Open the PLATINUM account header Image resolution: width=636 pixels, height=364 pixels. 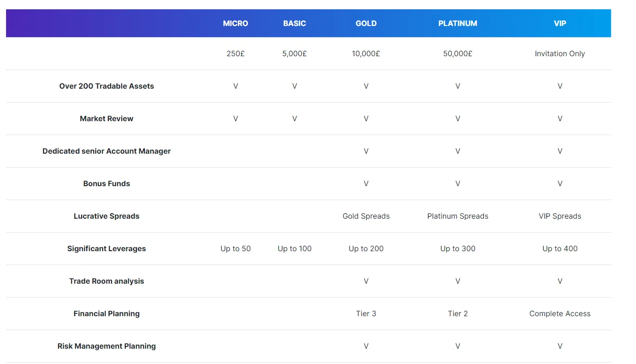point(458,23)
